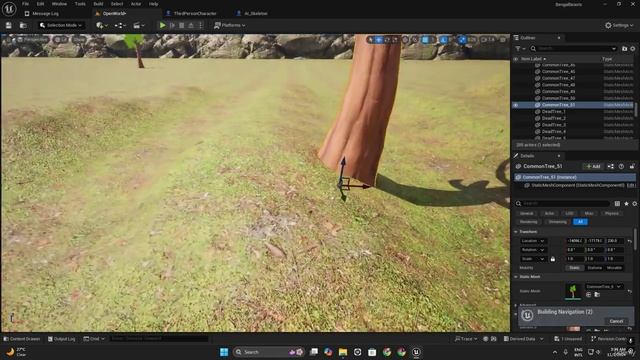
Task: Click in the Outliner search field
Action: point(573,49)
